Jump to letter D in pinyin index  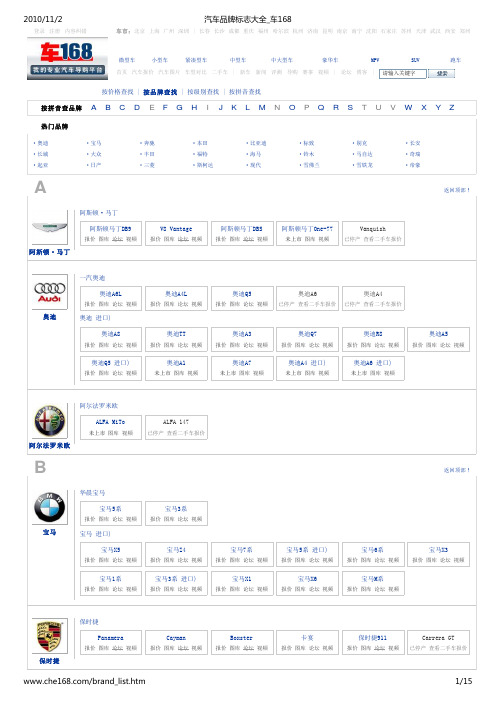[137, 107]
